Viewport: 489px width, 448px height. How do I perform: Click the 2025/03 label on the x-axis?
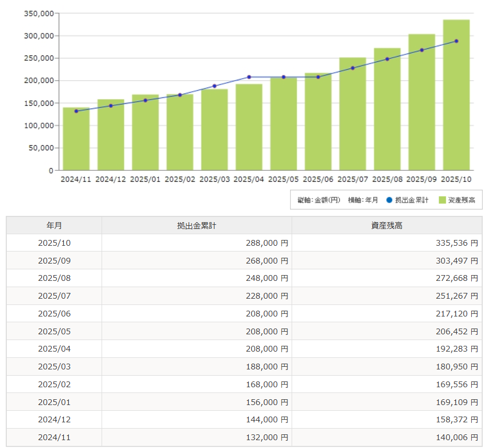click(x=214, y=179)
